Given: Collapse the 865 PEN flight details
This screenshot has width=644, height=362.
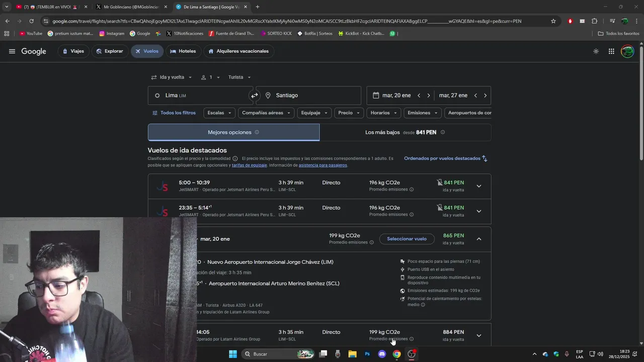Looking at the screenshot, I should coord(479,239).
